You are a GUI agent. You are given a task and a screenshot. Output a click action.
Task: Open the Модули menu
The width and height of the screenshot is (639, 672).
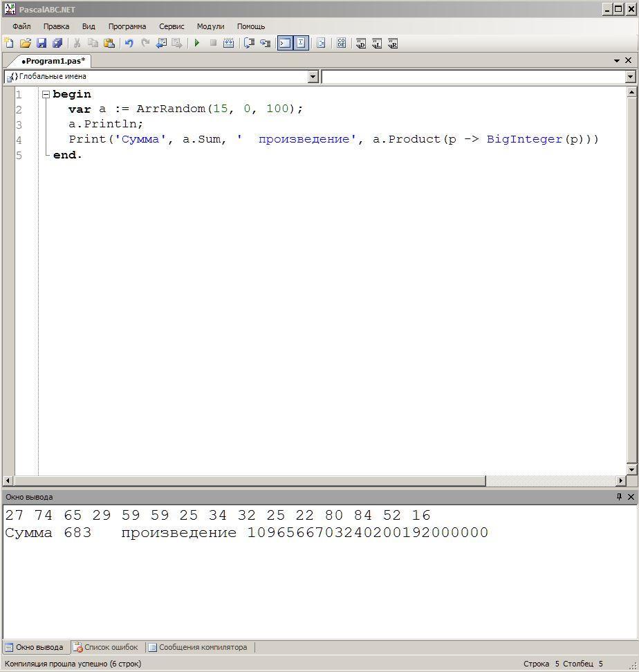click(x=211, y=26)
